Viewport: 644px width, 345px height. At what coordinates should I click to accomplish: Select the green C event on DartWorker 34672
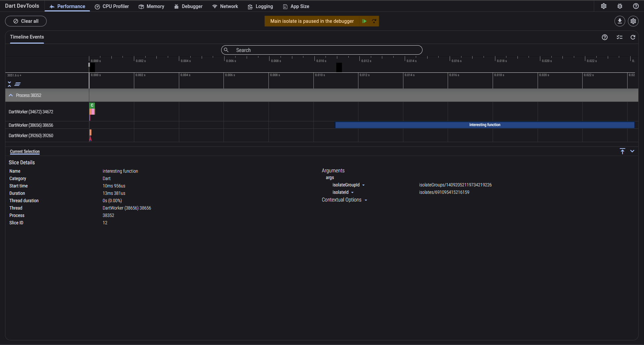92,105
